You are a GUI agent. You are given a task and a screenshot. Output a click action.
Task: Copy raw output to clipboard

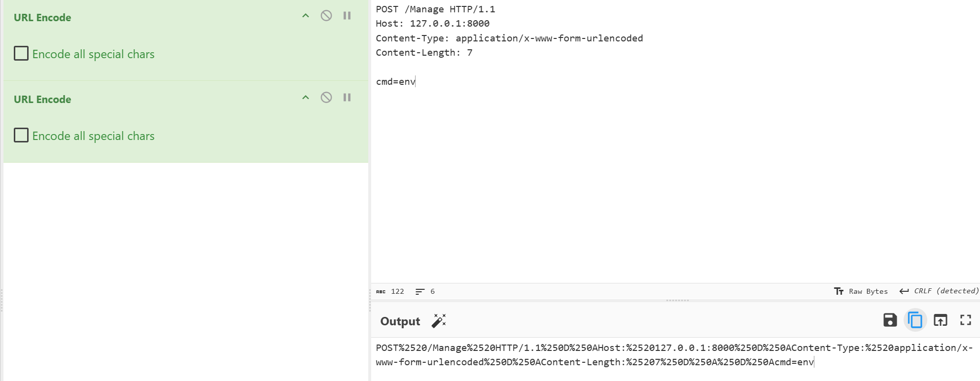click(x=915, y=320)
